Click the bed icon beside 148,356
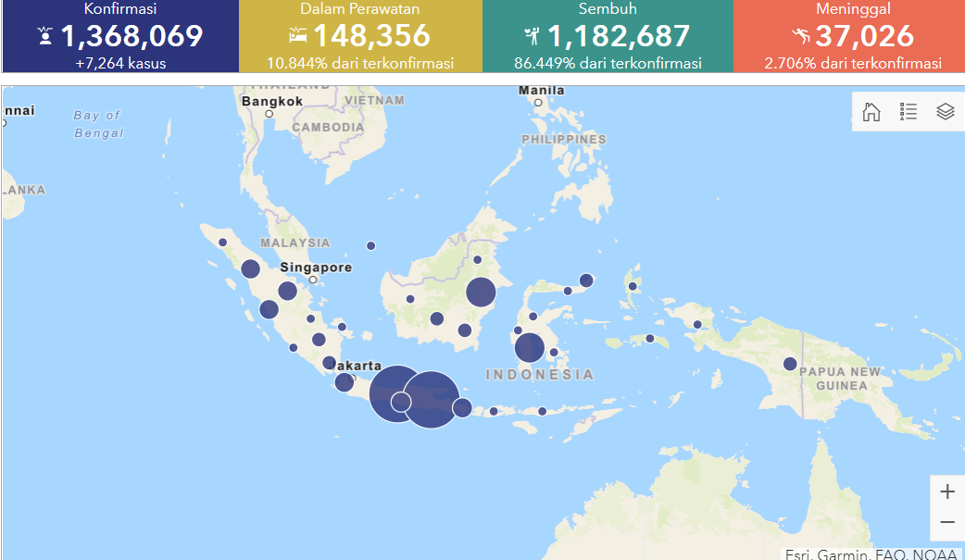The image size is (965, 560). pos(298,37)
